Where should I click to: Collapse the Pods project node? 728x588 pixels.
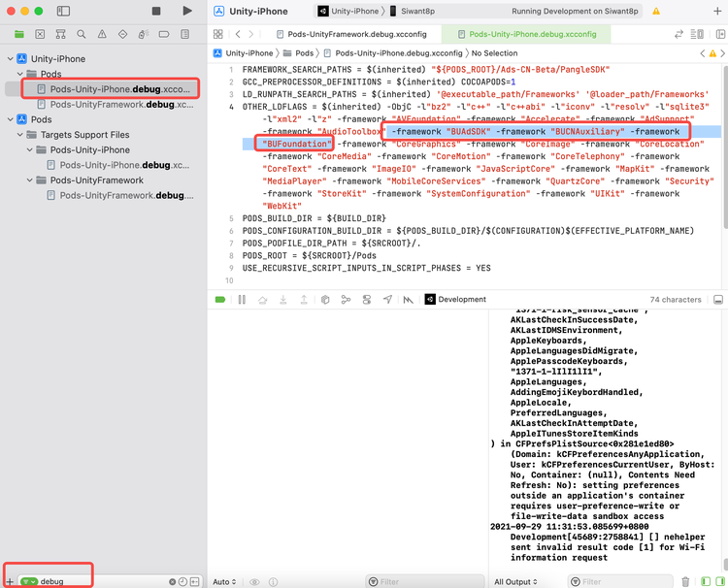click(11, 119)
